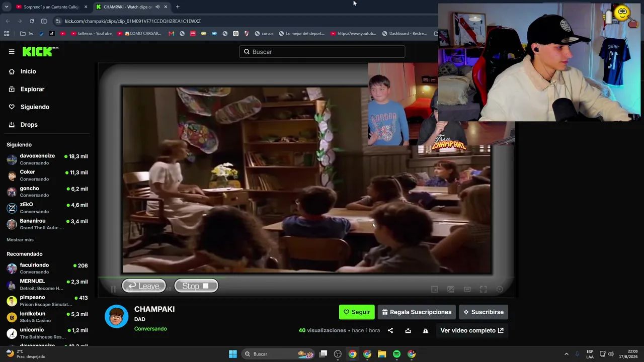644x362 pixels.
Task: Click the Conversando category link
Action: [150, 329]
